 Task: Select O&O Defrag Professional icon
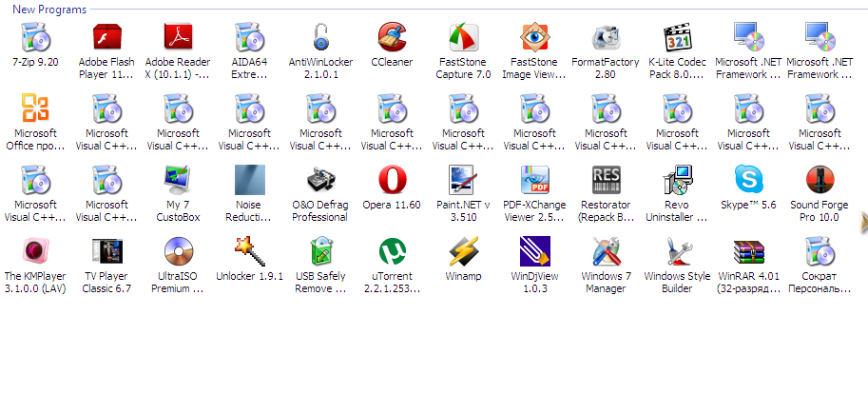click(320, 180)
